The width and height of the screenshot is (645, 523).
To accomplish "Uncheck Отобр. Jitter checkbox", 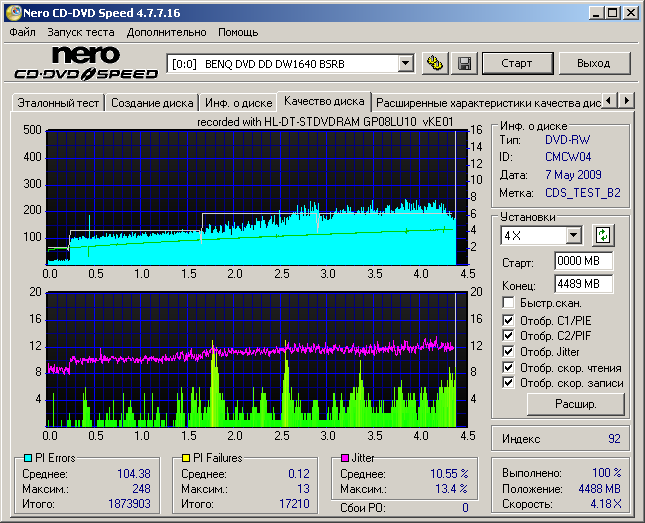I will [508, 351].
